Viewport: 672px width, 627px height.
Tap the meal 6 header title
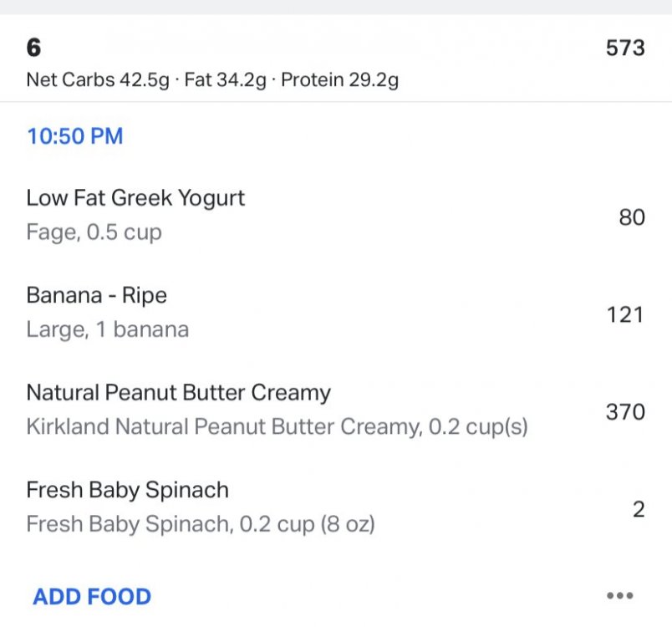[x=34, y=47]
